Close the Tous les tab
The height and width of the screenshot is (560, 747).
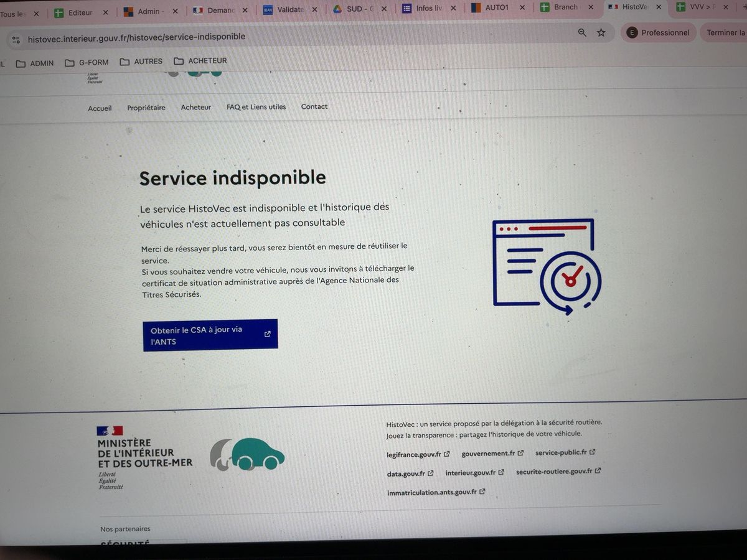36,14
